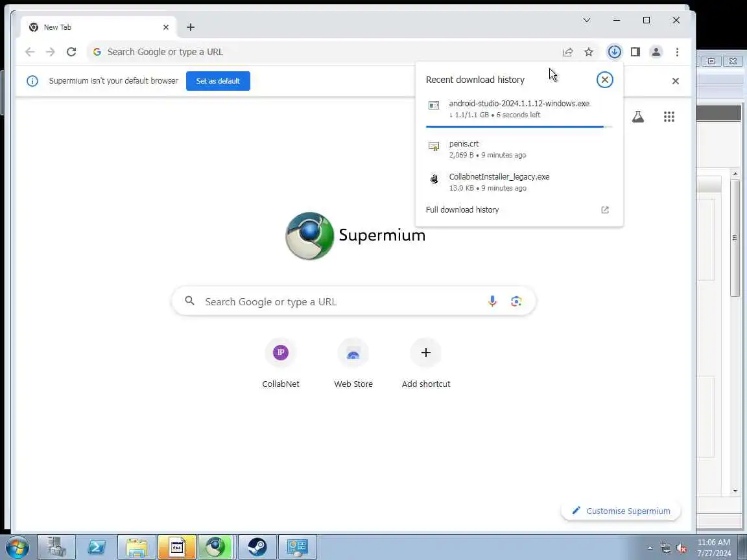Dismiss the default browser infobar

click(676, 81)
